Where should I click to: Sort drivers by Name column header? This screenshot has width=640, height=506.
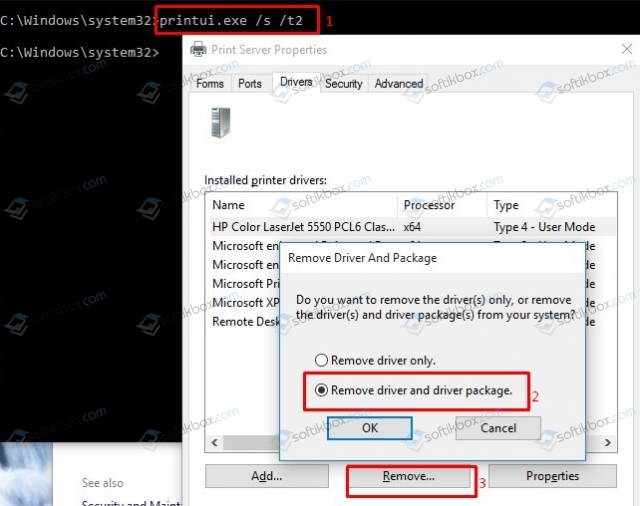(x=300, y=205)
